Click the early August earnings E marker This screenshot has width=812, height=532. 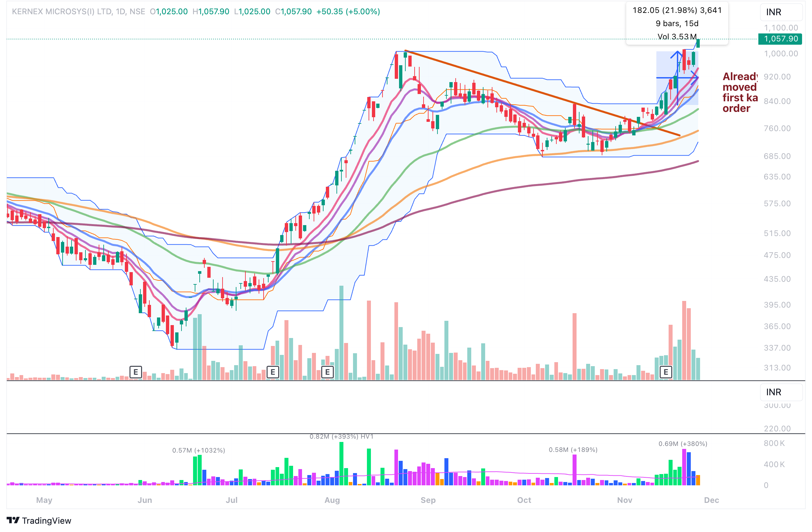[x=328, y=372]
